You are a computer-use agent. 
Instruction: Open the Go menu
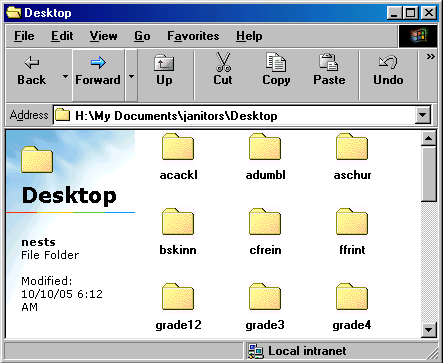(142, 36)
